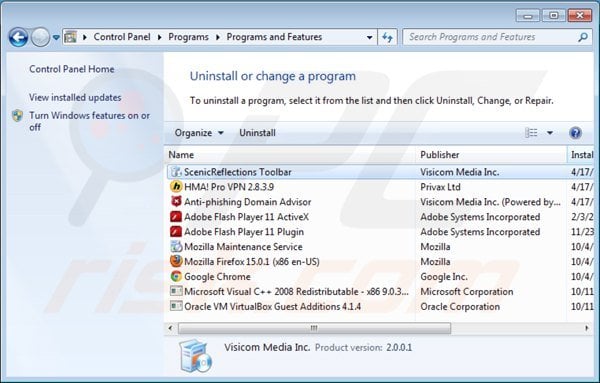
Task: Click horizontal scrollbar left arrow
Action: 171,328
